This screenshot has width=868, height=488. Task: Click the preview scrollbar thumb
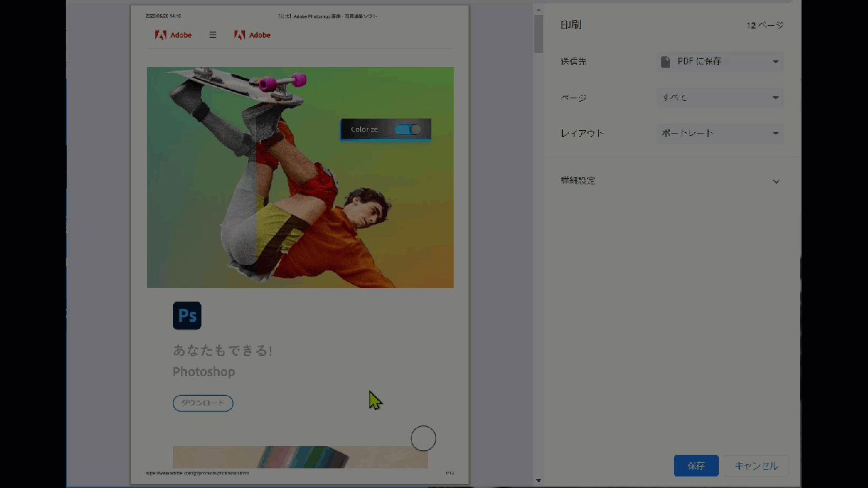(x=538, y=33)
